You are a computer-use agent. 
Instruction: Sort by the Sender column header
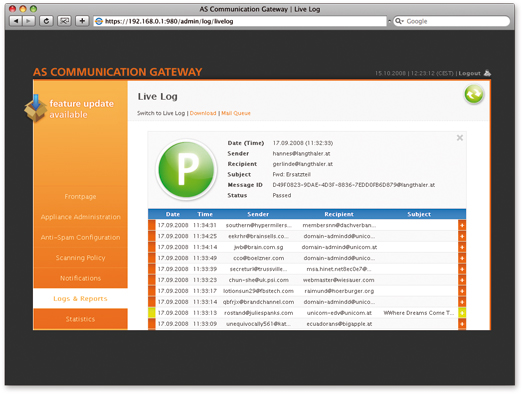(x=258, y=214)
